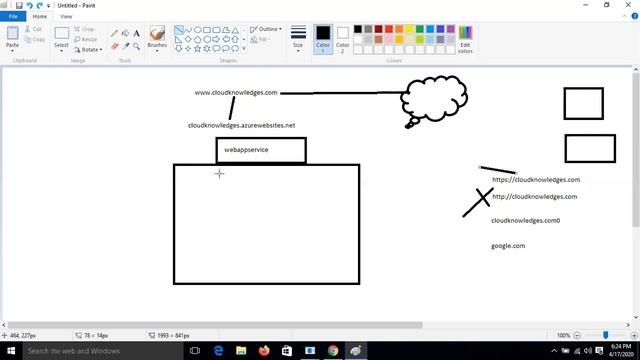Choose the Cloud callout shape
Viewport: 640px width, 360px height.
click(236, 49)
